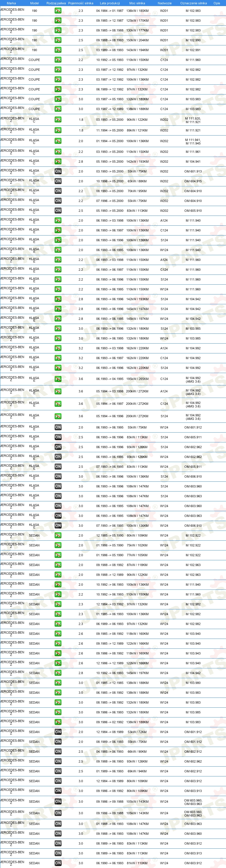Click the Rodzaj paliwa column header
Image resolution: width=226 pixels, height=868 pixels.
coord(56,3)
